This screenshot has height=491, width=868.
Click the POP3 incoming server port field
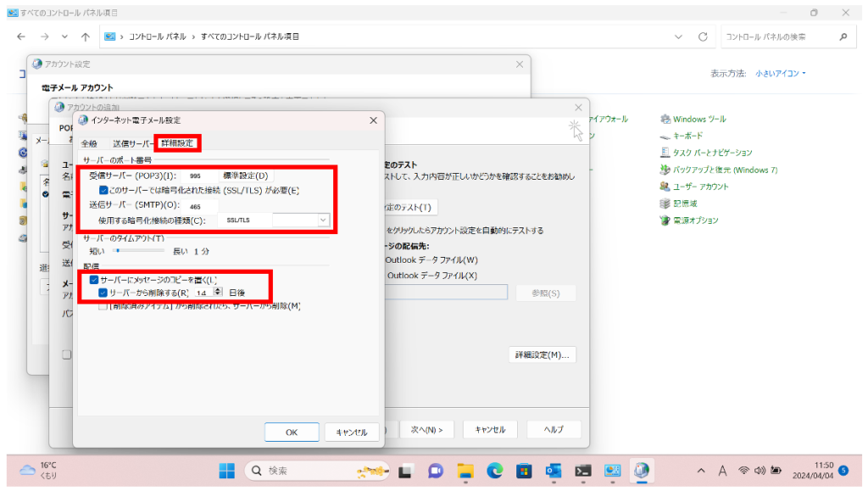[x=200, y=176]
